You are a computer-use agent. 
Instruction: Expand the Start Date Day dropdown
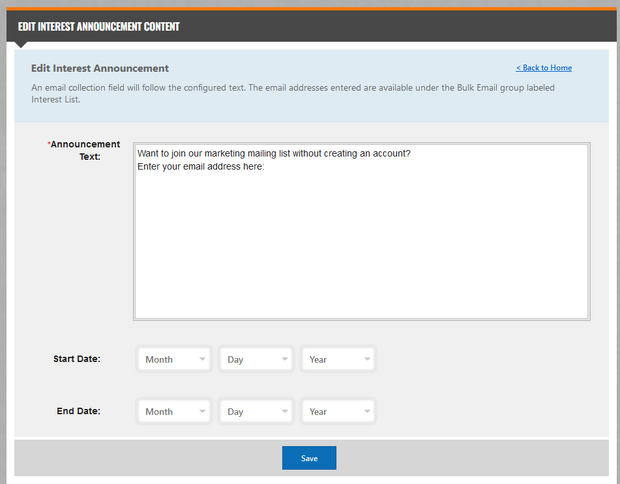[256, 359]
